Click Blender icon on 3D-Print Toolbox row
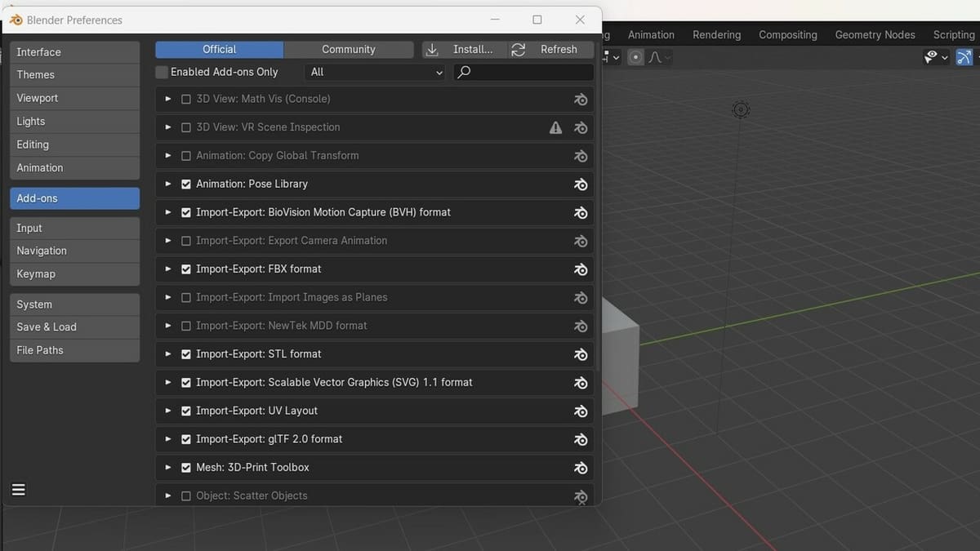980x551 pixels. [581, 468]
